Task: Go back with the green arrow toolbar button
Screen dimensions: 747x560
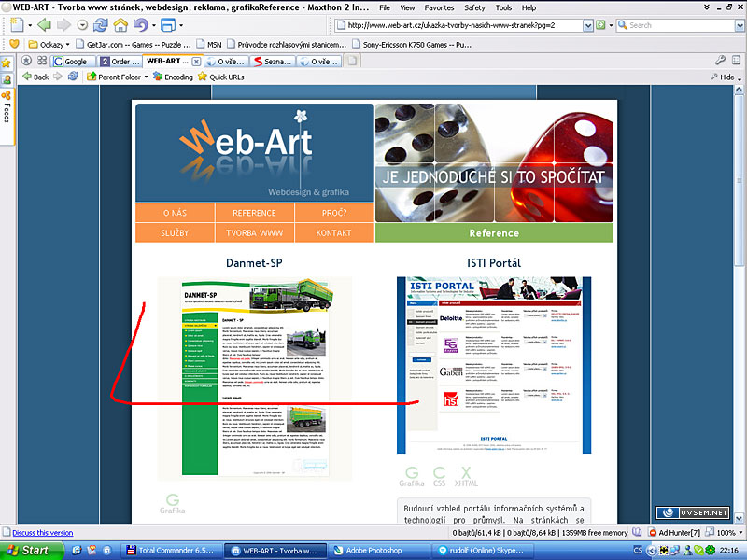Action: pos(44,25)
